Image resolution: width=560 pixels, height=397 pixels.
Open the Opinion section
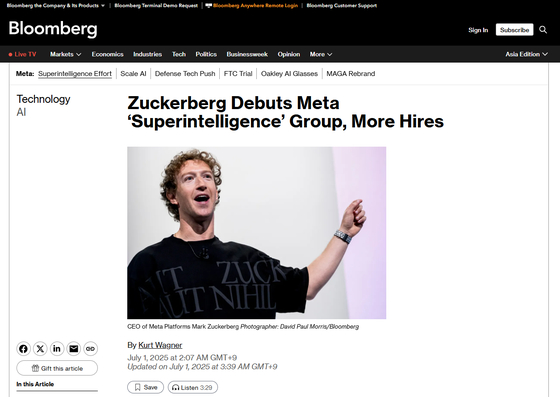click(289, 54)
